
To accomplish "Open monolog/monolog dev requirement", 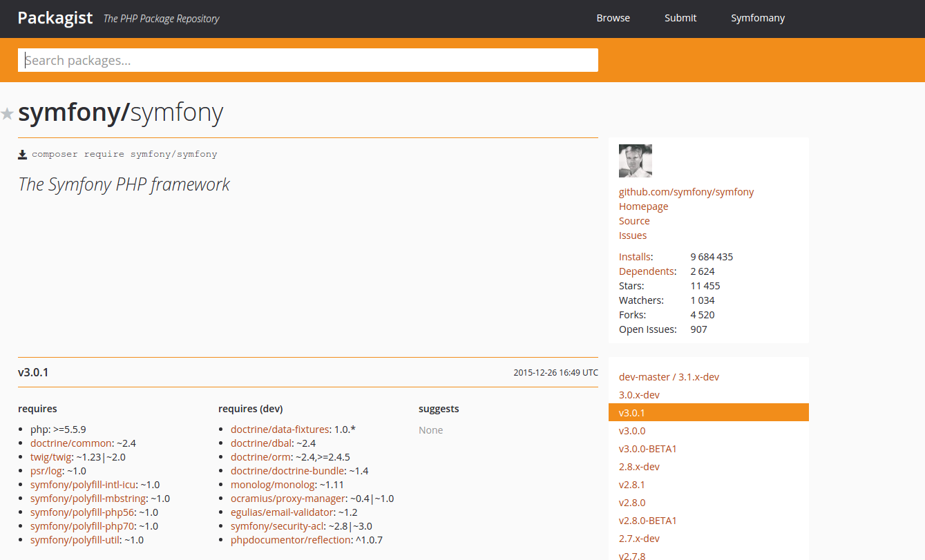I will pyautogui.click(x=273, y=485).
